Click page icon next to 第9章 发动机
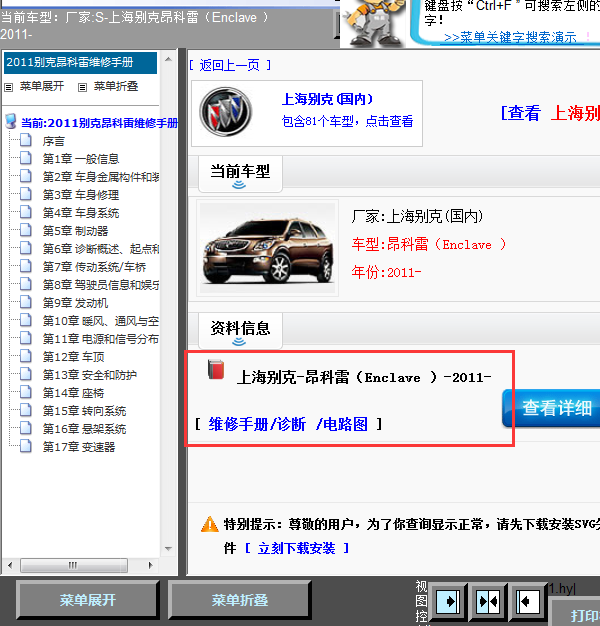The image size is (600, 626). coord(26,302)
